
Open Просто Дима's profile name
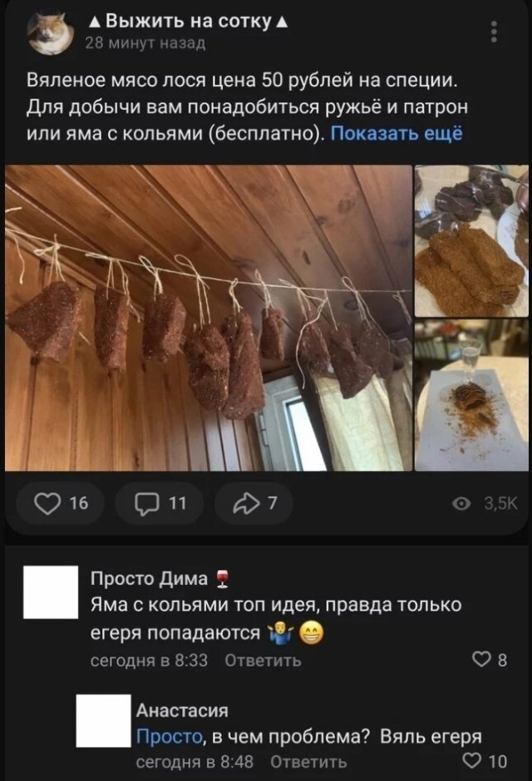pos(150,578)
